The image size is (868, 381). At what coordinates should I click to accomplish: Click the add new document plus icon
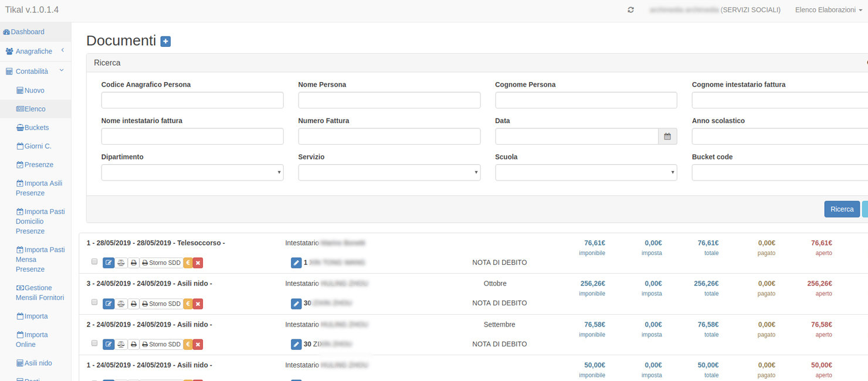165,41
